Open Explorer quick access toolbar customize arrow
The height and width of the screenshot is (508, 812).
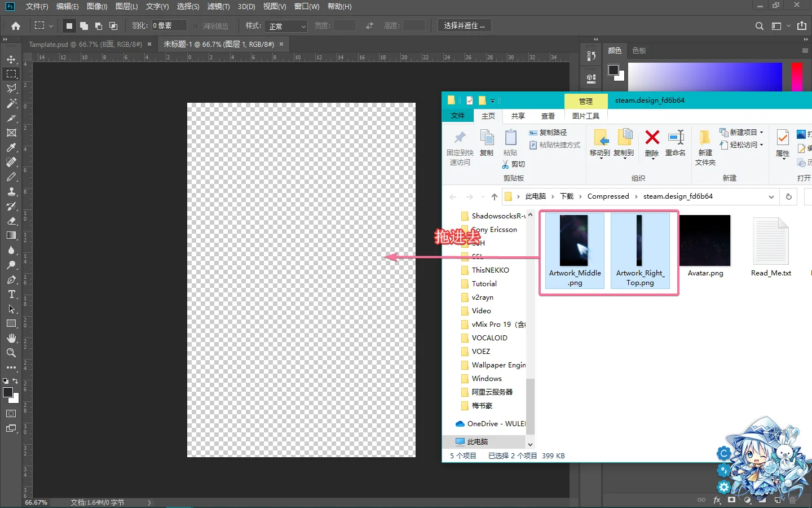492,100
